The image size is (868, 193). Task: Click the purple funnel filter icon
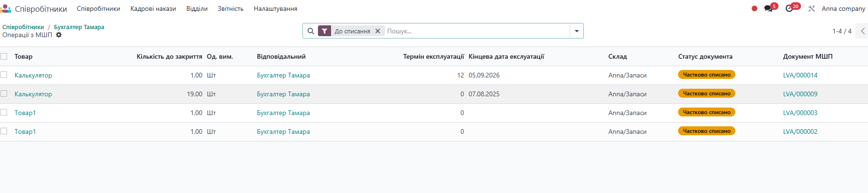[325, 31]
